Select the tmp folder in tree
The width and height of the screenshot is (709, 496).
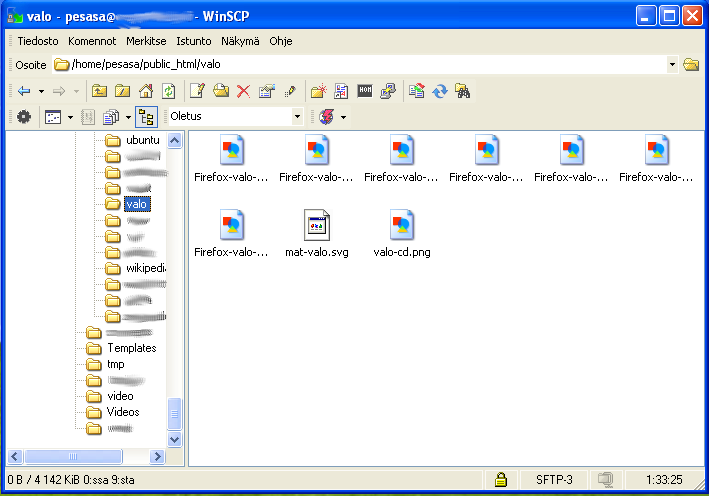pyautogui.click(x=116, y=364)
